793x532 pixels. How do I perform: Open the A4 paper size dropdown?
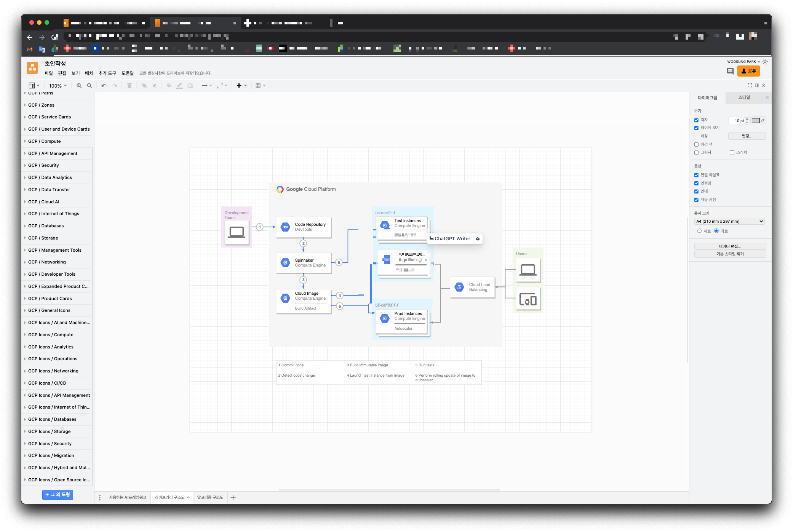pyautogui.click(x=729, y=221)
